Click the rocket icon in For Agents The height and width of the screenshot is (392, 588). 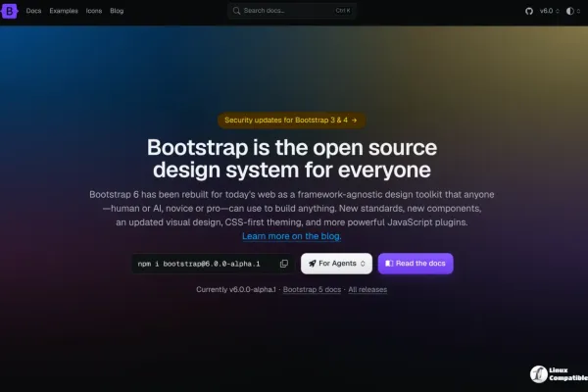pos(312,264)
